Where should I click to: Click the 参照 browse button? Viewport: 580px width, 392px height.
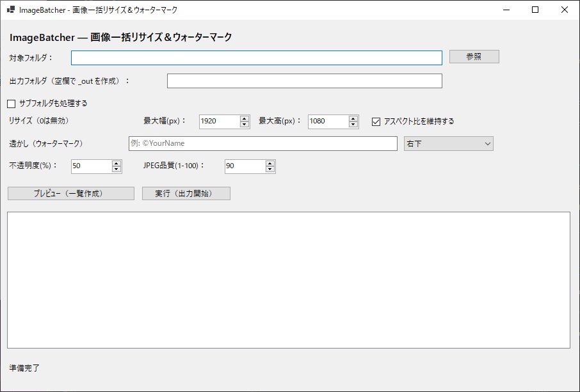474,56
